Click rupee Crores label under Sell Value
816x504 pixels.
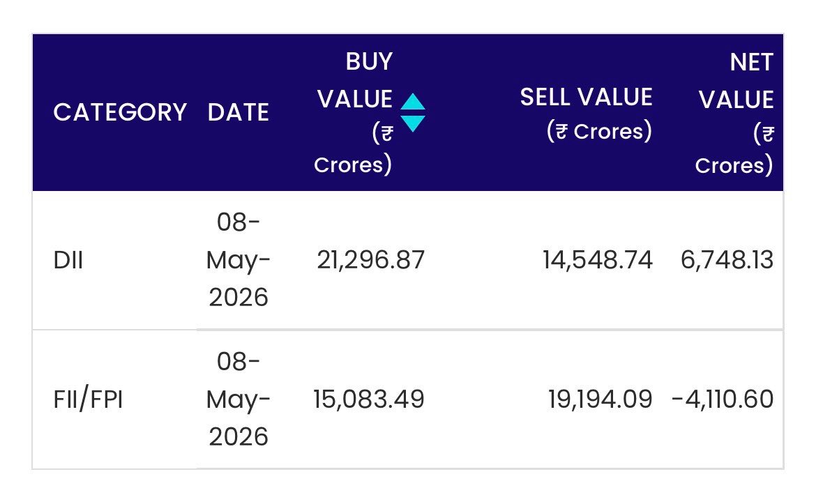click(x=599, y=131)
